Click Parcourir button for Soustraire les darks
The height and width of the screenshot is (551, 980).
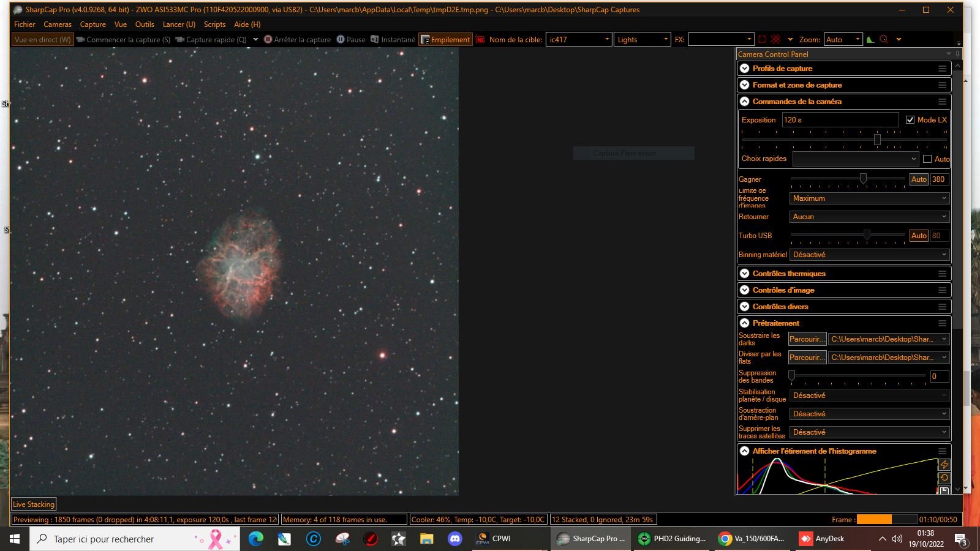point(807,339)
